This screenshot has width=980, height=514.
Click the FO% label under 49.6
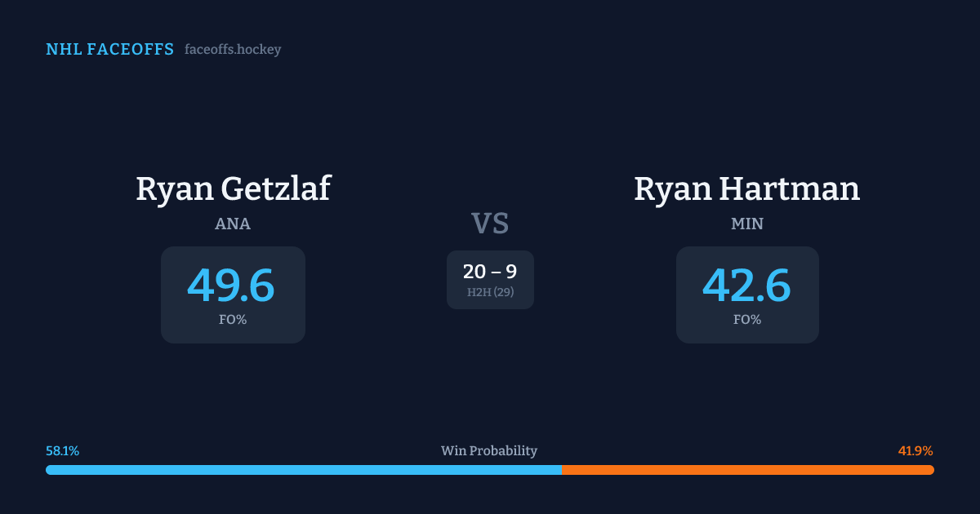pos(233,320)
